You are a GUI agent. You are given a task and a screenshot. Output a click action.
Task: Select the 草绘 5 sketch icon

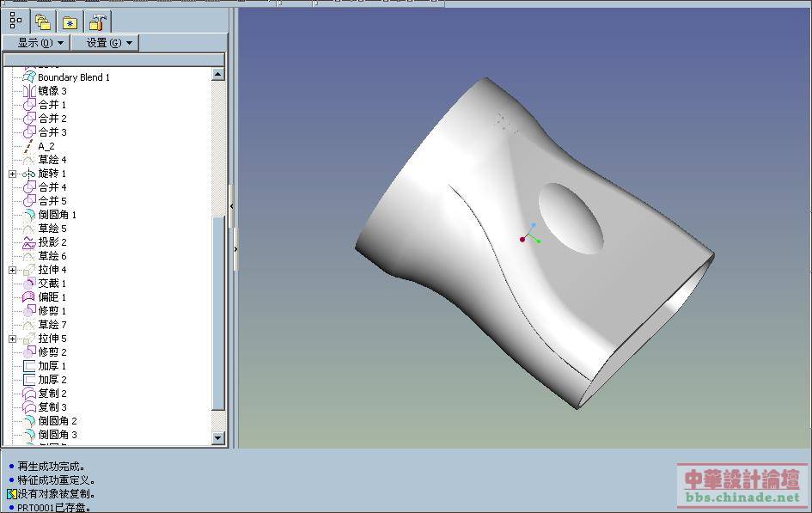[x=29, y=229]
